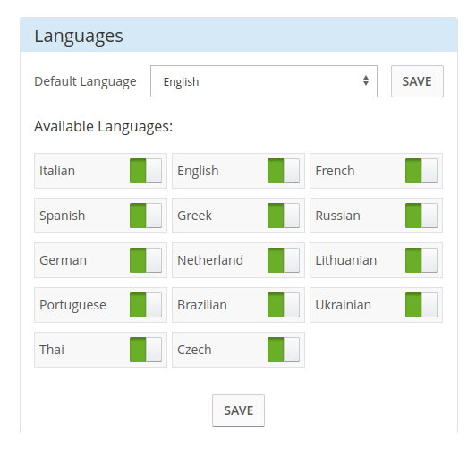The width and height of the screenshot is (476, 465).
Task: Toggle the Lithuanian language switch
Action: click(421, 260)
